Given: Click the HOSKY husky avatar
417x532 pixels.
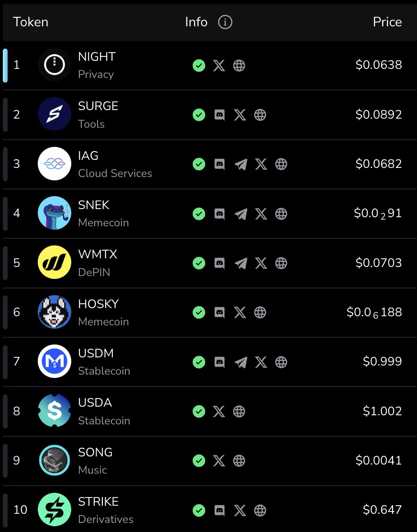Looking at the screenshot, I should 54,312.
